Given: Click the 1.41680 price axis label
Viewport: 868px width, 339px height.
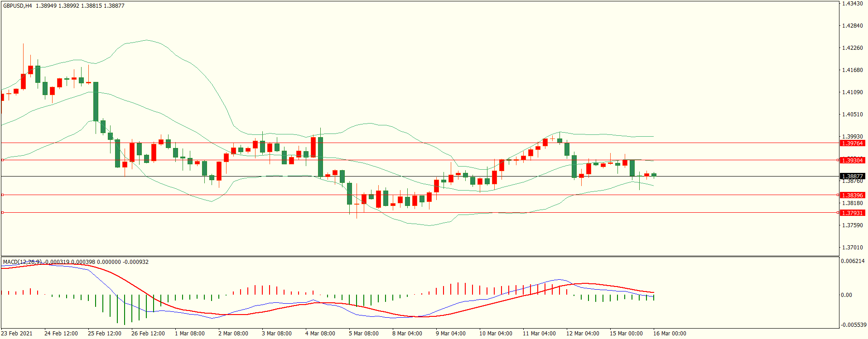Looking at the screenshot, I should pos(852,70).
